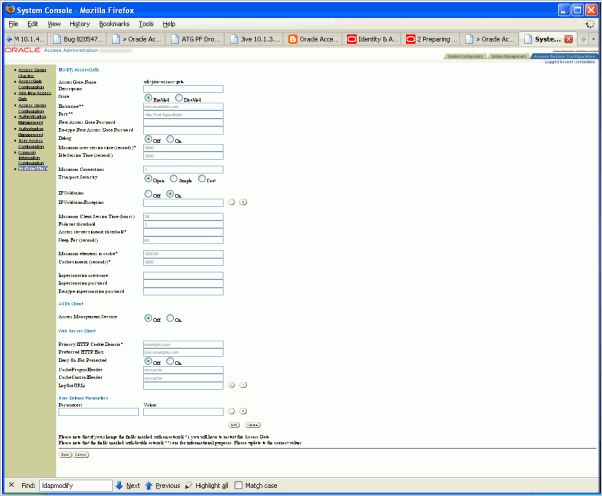This screenshot has height=496, width=602.
Task: Turn IPValidation On
Action: 170,194
